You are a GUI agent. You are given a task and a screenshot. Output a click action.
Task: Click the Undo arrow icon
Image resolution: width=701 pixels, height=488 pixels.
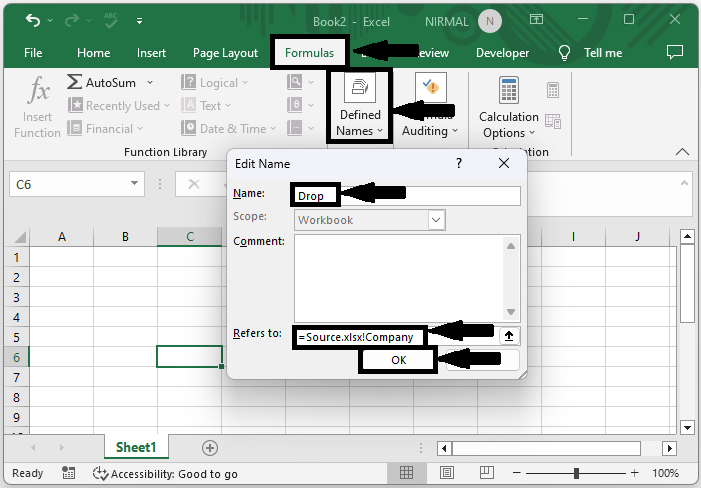[x=32, y=20]
